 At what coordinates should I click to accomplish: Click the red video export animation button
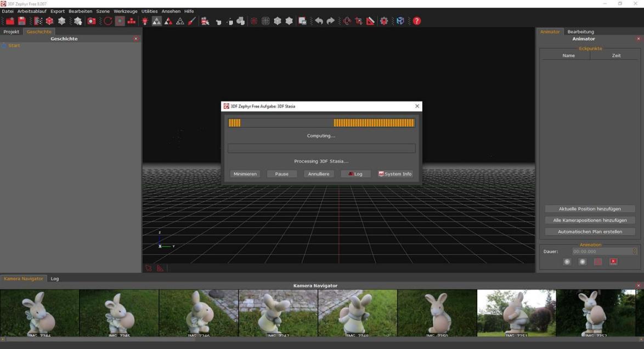613,262
